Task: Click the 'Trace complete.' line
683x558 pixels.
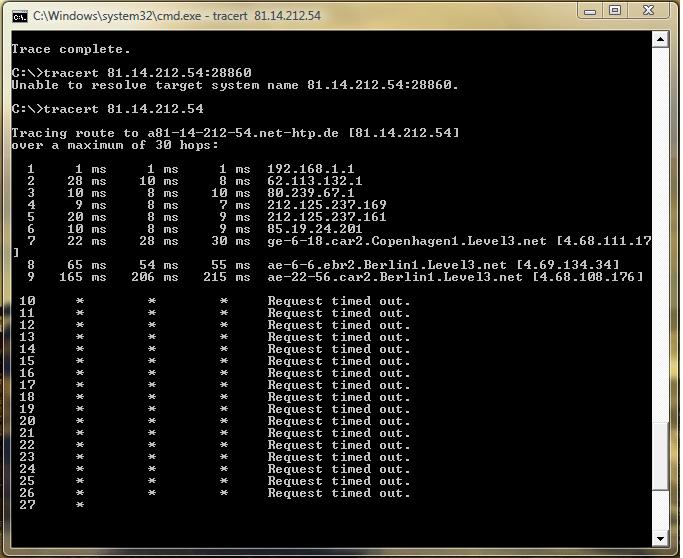Action: [x=71, y=49]
